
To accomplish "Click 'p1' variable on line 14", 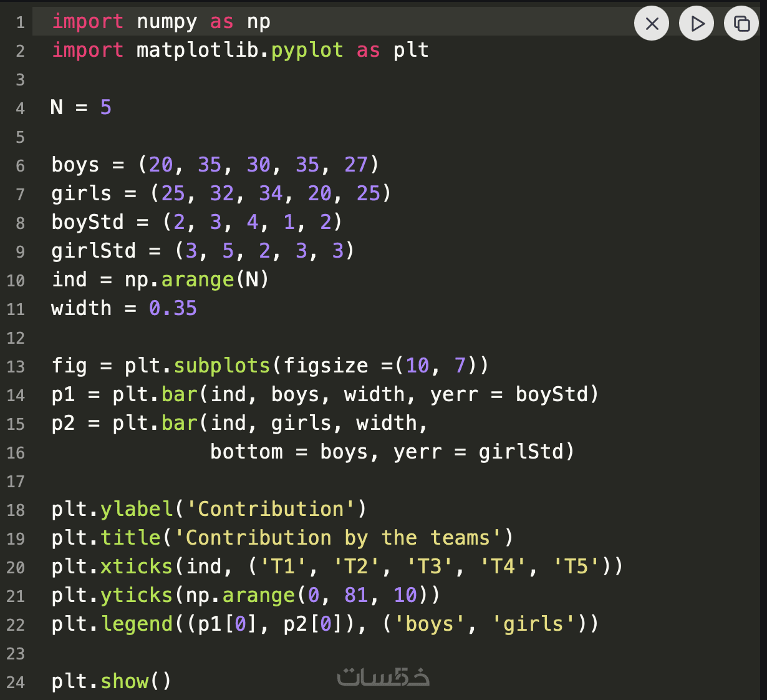I will [63, 394].
